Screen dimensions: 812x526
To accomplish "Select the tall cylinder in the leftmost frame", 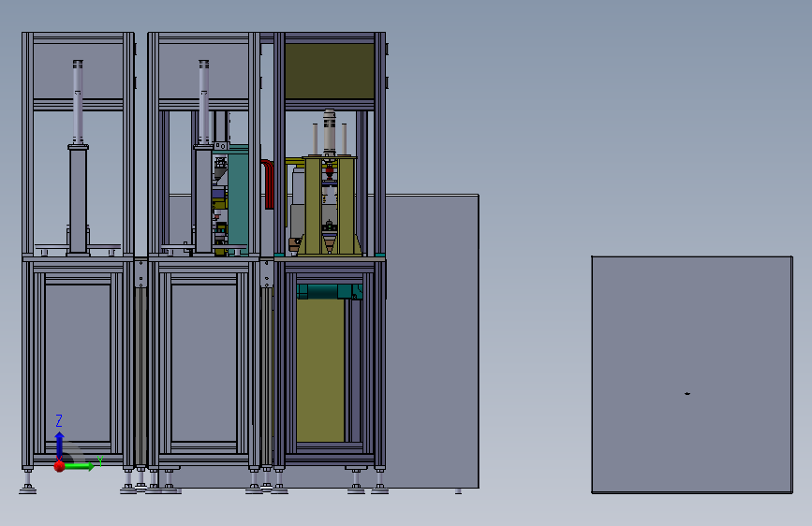I will click(x=78, y=101).
